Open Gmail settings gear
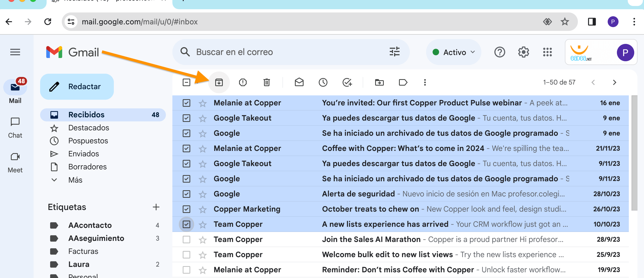The height and width of the screenshot is (278, 644). 523,52
